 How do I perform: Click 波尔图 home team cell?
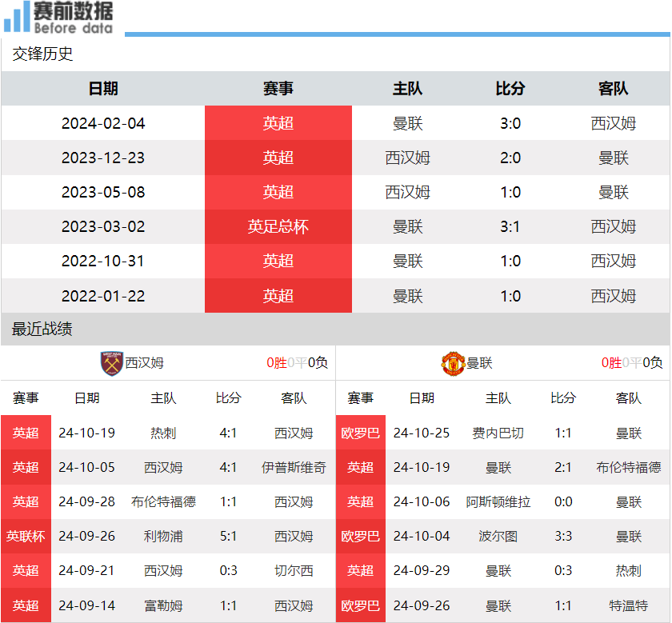point(498,536)
